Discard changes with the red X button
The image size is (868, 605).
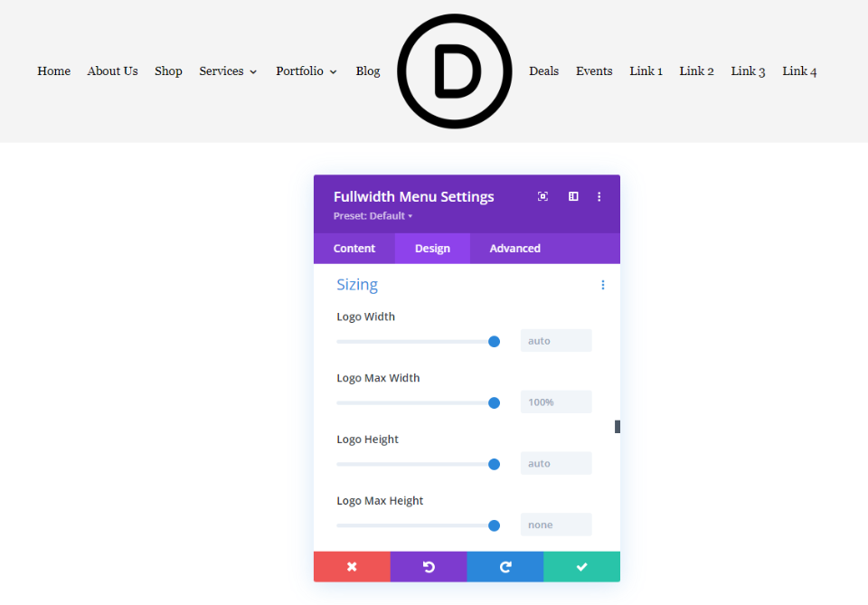(x=352, y=567)
